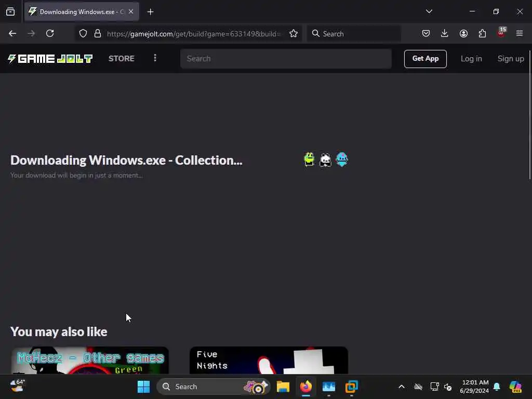Save page to Pocket
This screenshot has height=399, width=532.
point(426,33)
